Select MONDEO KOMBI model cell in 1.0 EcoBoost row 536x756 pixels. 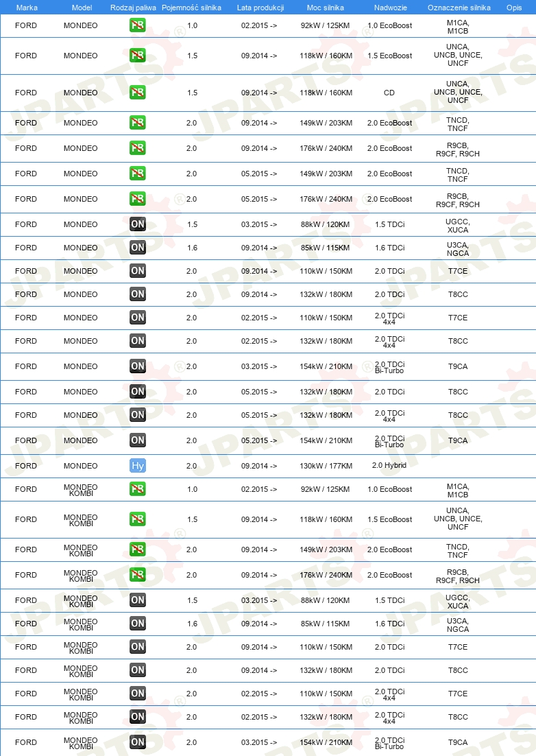(80, 490)
